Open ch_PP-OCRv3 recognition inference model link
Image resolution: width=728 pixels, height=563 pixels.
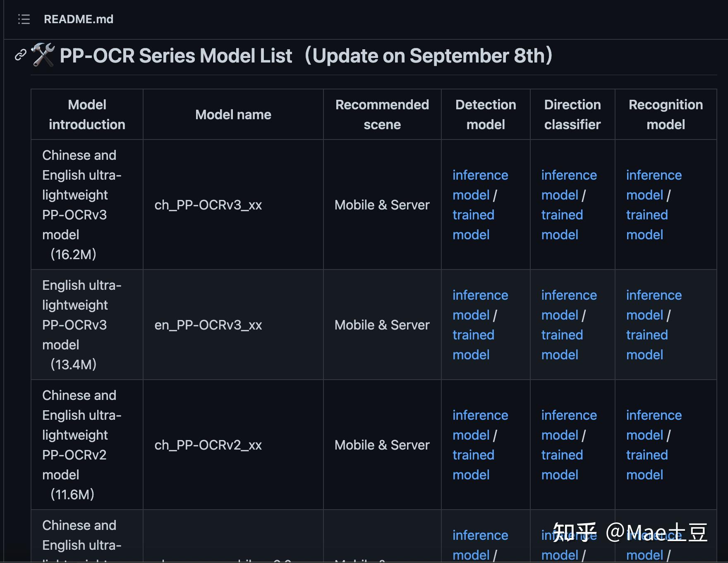point(654,175)
